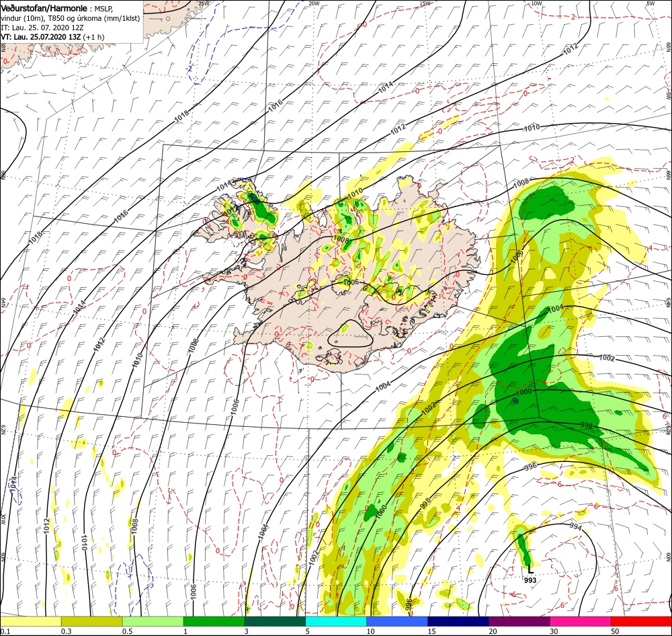Select the legend value '30'

554,631
